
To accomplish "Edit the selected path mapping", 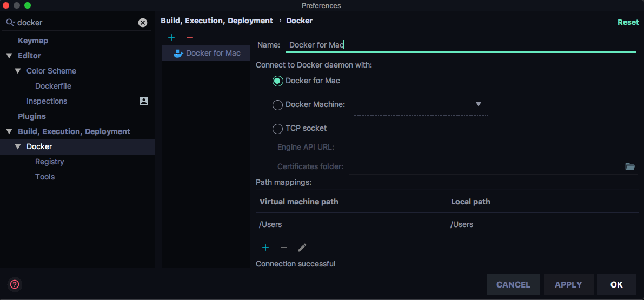I will [x=302, y=248].
